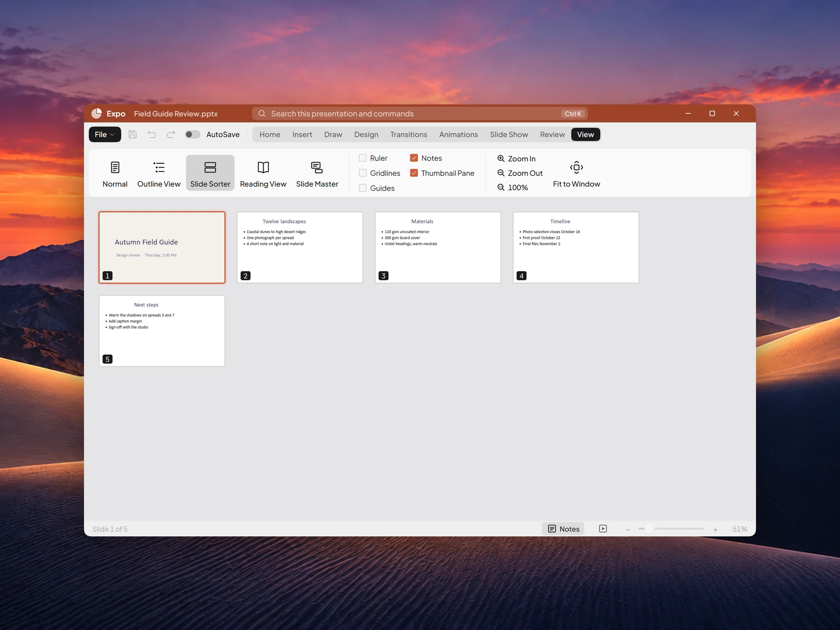840x630 pixels.
Task: Switch to Normal view
Action: 115,173
